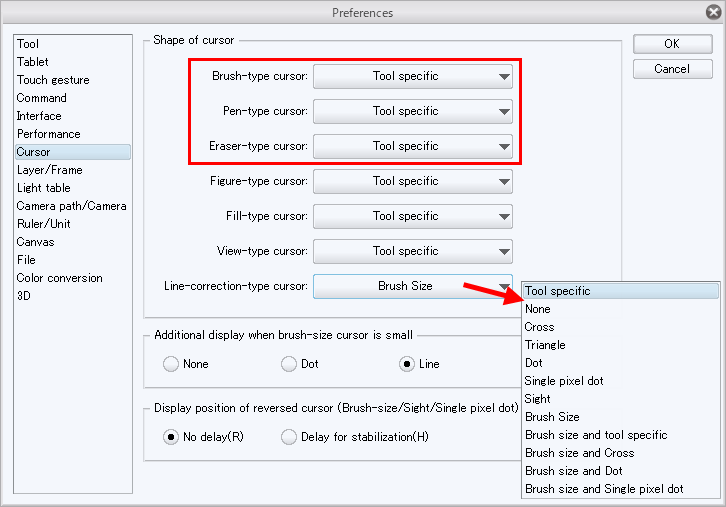Select Light table in category list

[x=73, y=188]
